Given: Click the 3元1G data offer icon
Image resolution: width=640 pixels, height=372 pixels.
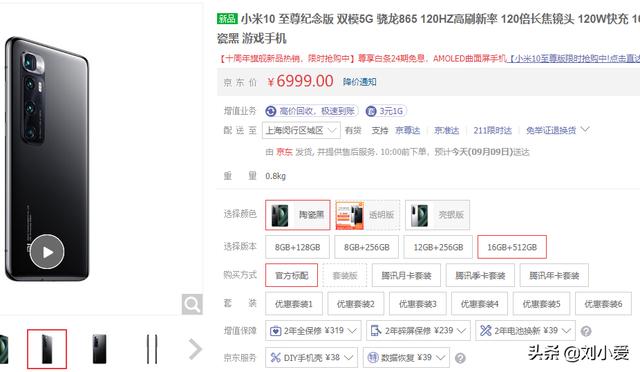Looking at the screenshot, I should (x=371, y=111).
